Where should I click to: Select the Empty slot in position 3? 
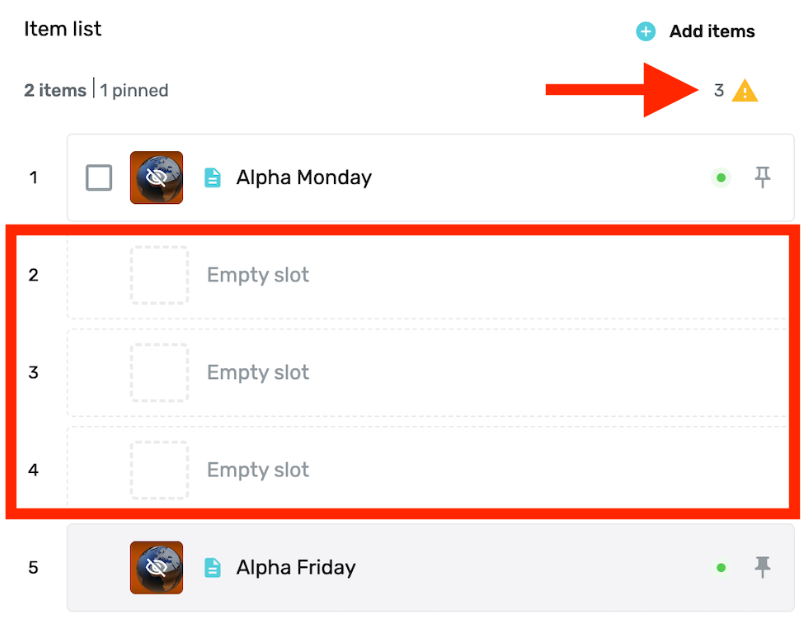pyautogui.click(x=427, y=373)
